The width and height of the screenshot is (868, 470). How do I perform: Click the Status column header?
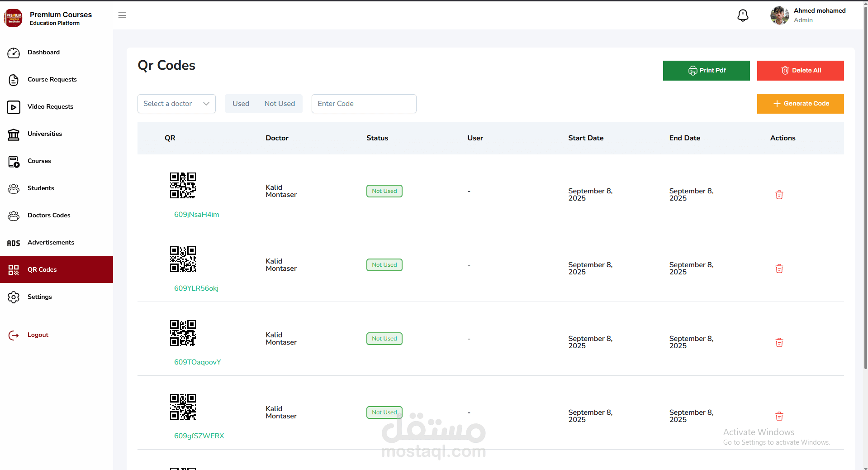pyautogui.click(x=377, y=138)
